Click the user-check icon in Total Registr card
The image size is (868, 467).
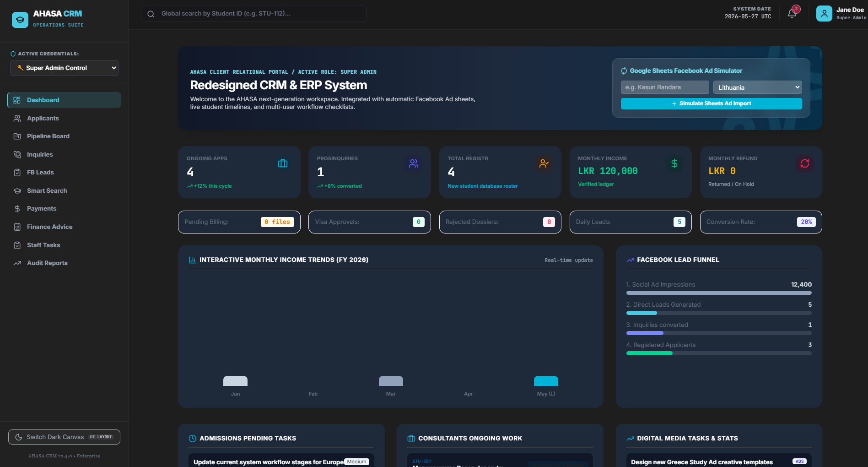click(x=544, y=163)
